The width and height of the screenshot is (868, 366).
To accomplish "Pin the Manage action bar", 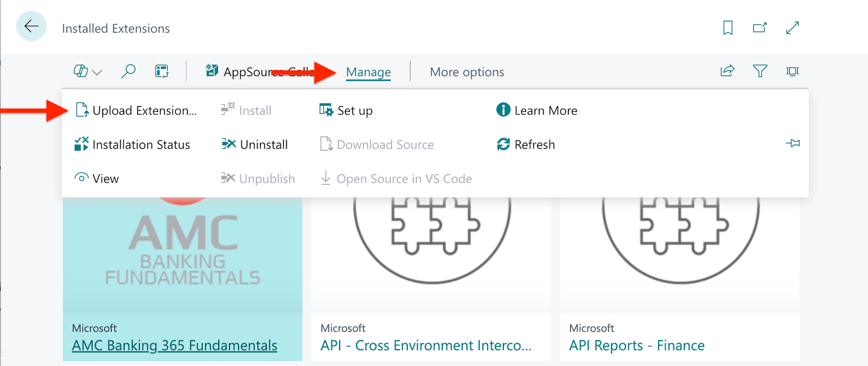I will pos(793,144).
